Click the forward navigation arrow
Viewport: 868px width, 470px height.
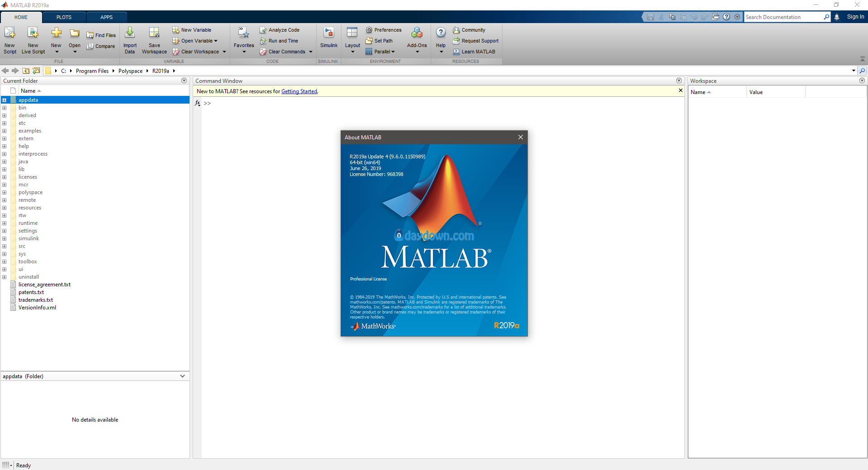tap(15, 71)
